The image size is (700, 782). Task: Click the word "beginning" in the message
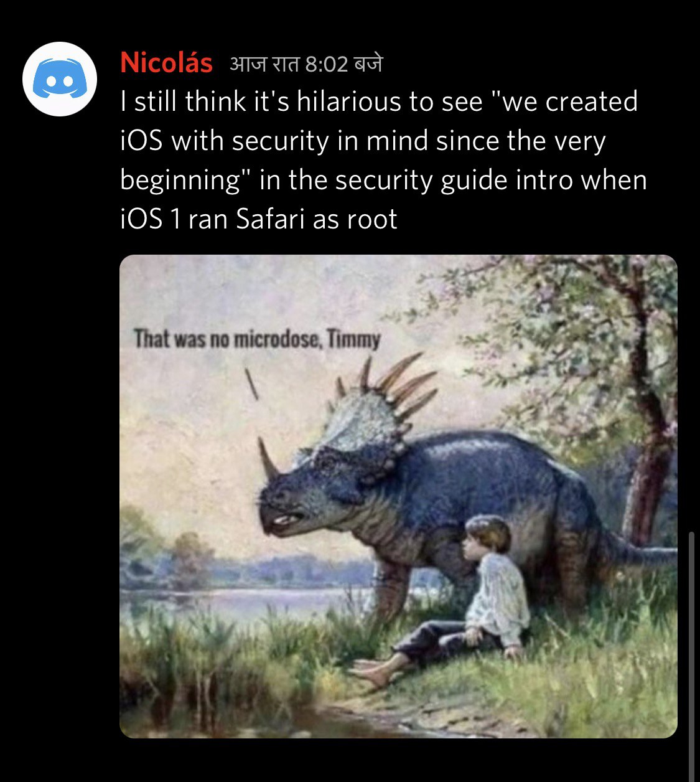[180, 181]
